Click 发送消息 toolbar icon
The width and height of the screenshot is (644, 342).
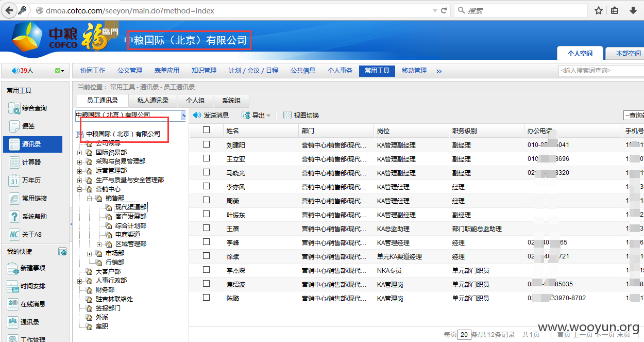197,116
